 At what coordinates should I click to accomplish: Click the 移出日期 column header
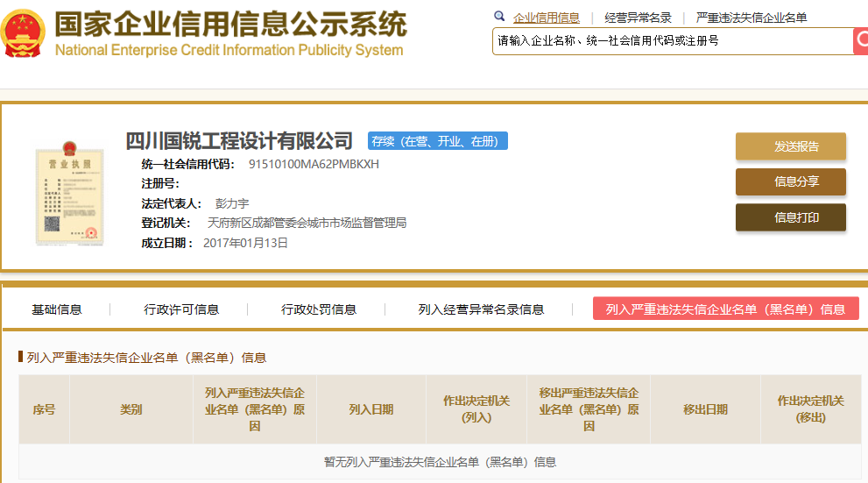(x=705, y=409)
